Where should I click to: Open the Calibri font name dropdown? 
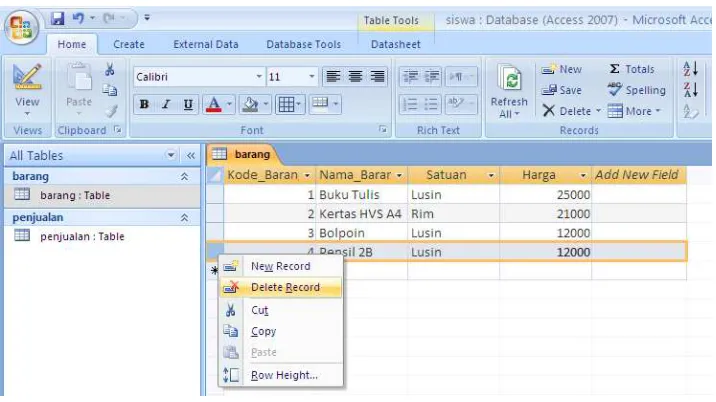point(259,76)
